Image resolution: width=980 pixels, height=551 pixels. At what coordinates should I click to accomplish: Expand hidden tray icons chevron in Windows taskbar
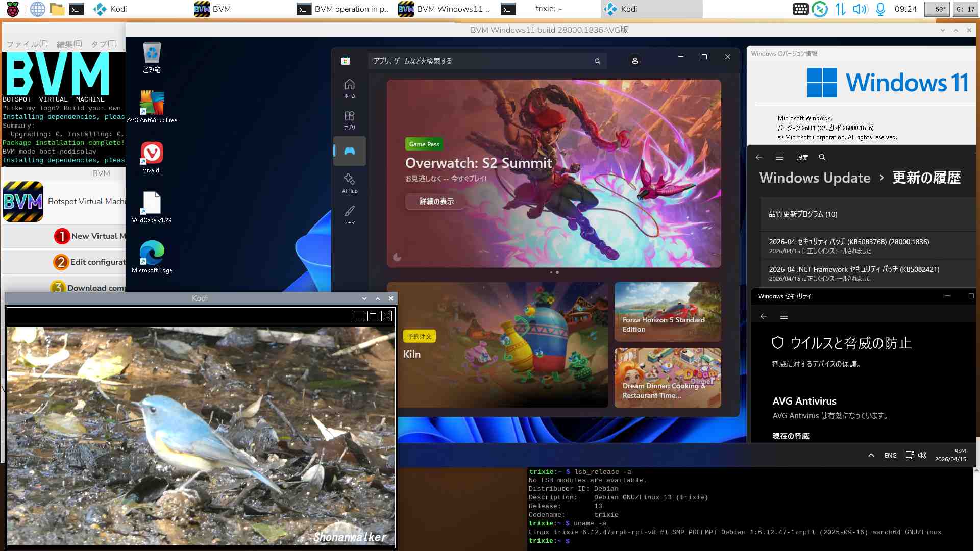[x=871, y=455]
